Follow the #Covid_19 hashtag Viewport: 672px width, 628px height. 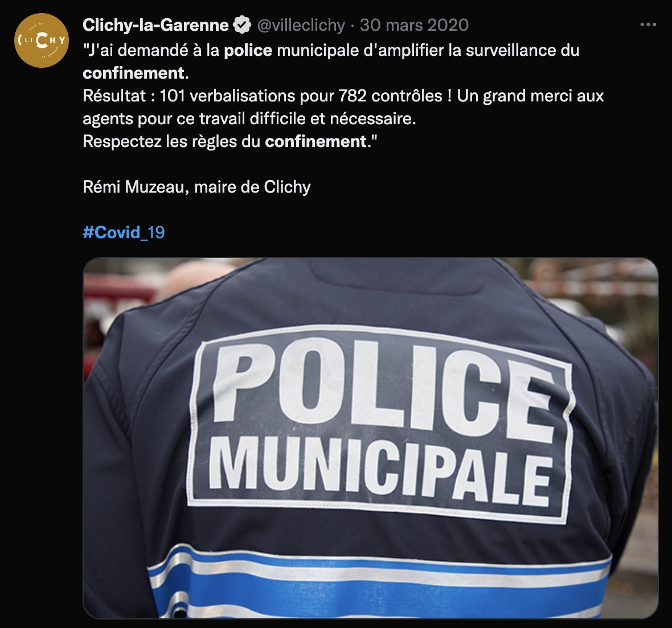tap(124, 233)
